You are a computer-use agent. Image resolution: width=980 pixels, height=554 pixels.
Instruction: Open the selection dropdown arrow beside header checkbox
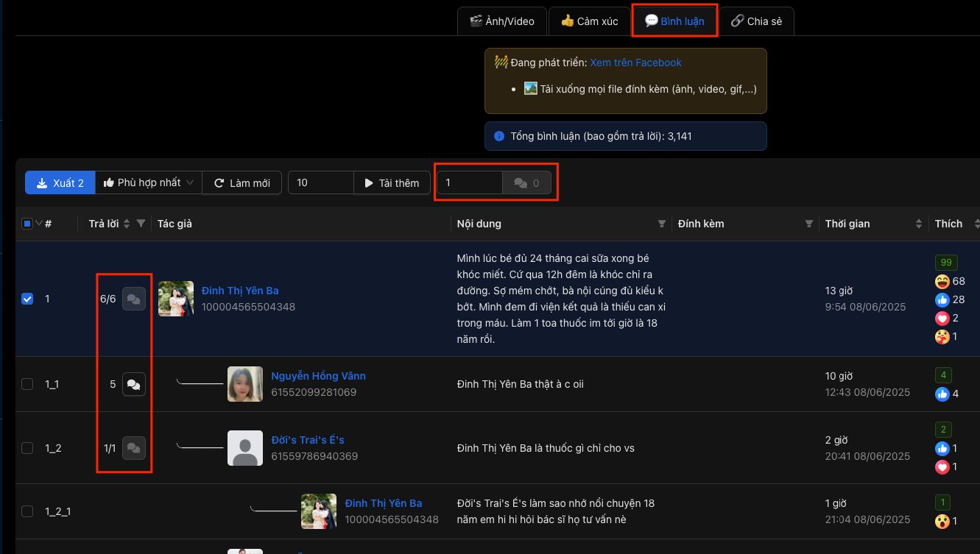pos(39,224)
